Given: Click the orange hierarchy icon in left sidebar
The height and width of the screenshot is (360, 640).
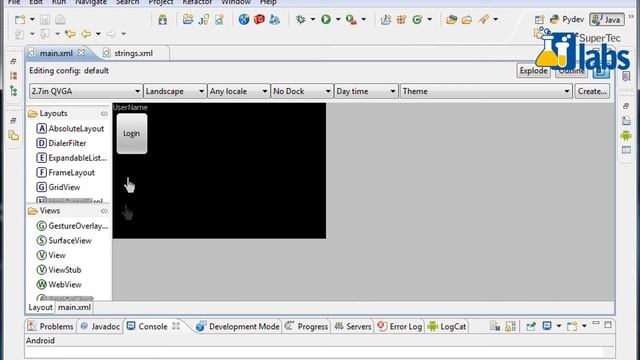Looking at the screenshot, I should pos(13,76).
